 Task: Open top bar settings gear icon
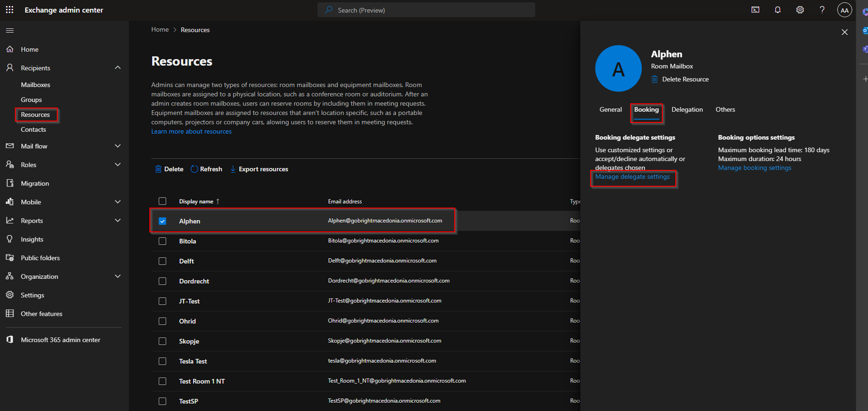(800, 10)
